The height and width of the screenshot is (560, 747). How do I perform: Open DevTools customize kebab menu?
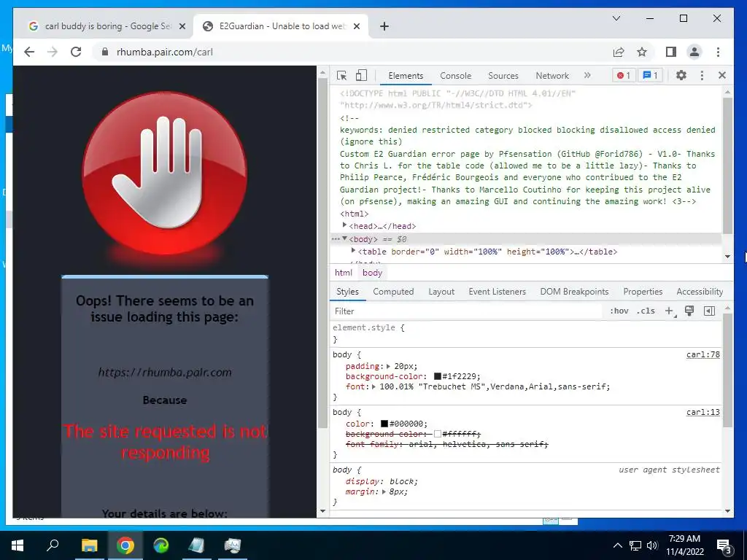pyautogui.click(x=702, y=75)
